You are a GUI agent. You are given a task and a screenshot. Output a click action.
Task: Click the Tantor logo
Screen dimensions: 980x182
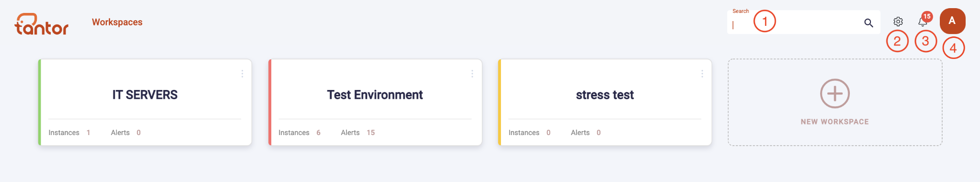tap(42, 24)
